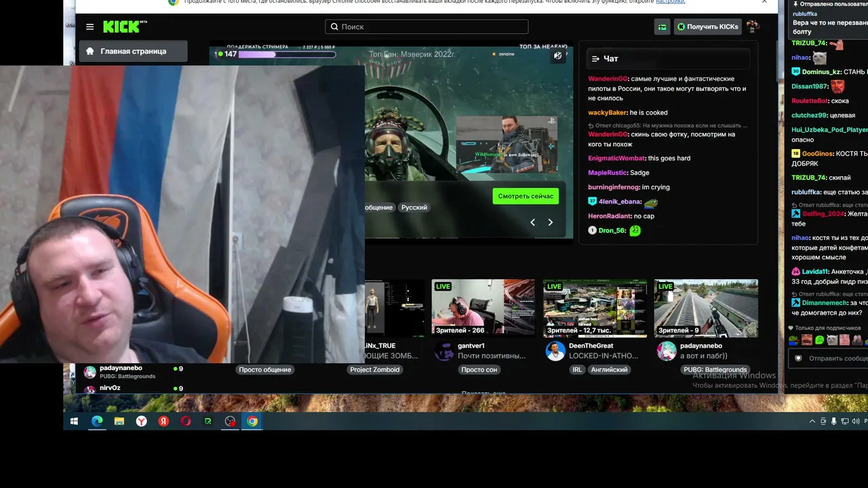Click the Смотреть сейчас button
The width and height of the screenshot is (868, 488).
coord(526,196)
